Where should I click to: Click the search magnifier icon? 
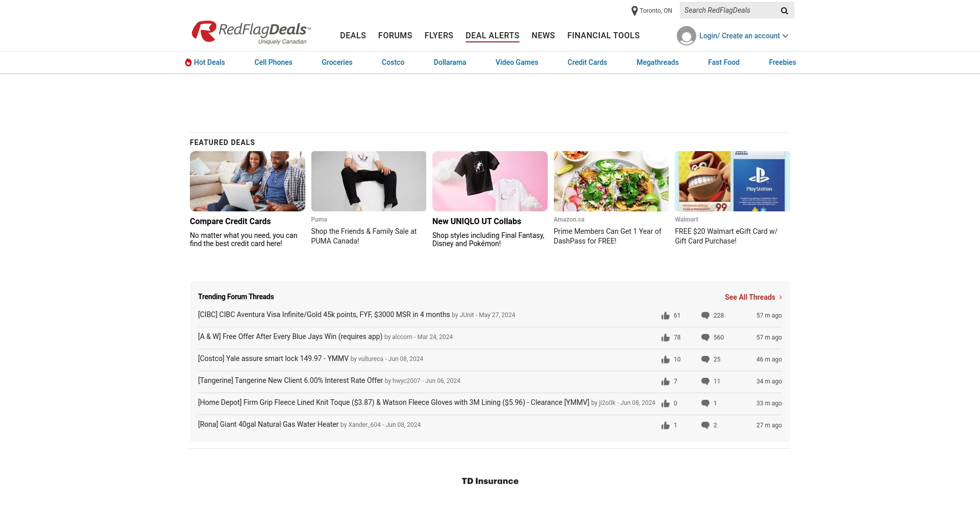point(785,11)
